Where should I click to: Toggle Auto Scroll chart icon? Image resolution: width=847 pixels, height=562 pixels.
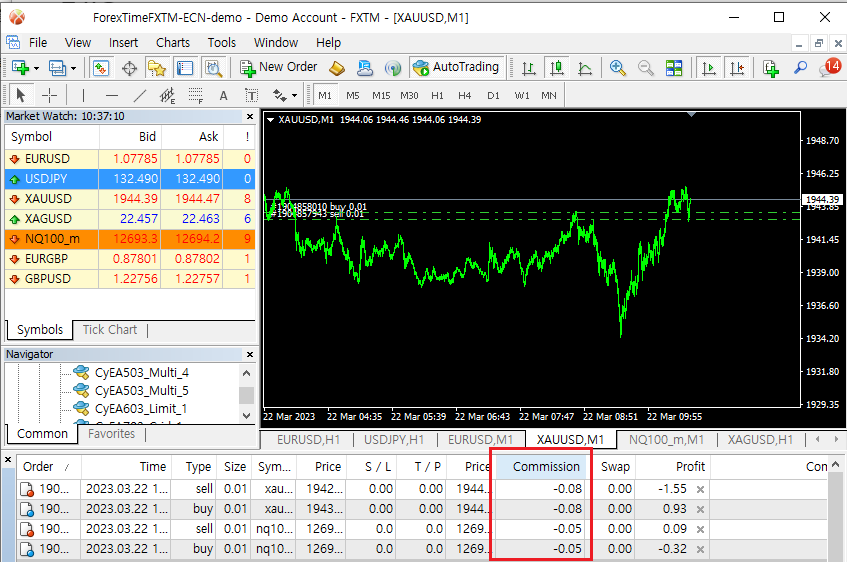708,68
